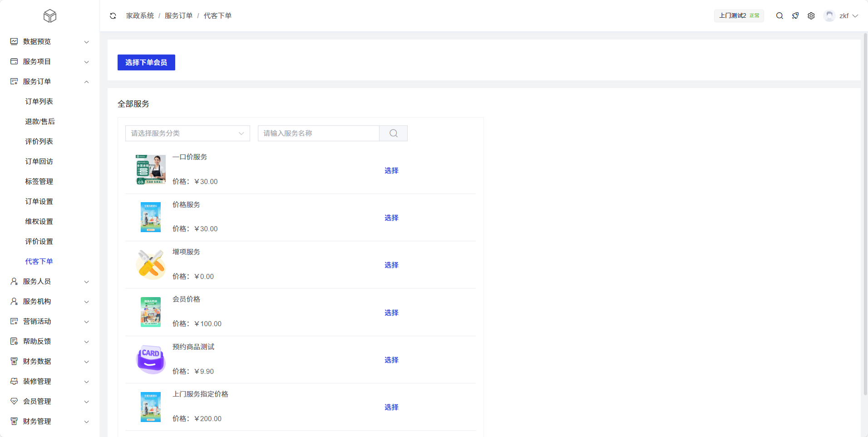Image resolution: width=868 pixels, height=437 pixels.
Task: Select the 一口价服务 service
Action: [391, 171]
